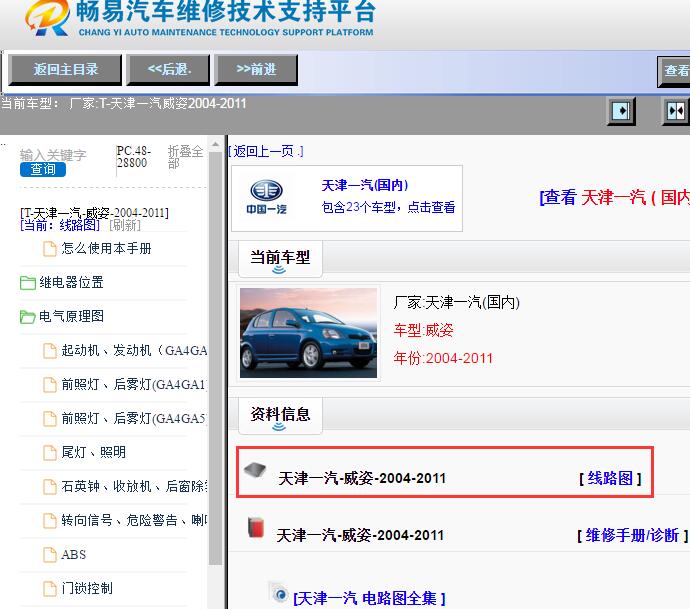Open the 门锁控制 entry
The image size is (690, 609).
click(x=87, y=588)
